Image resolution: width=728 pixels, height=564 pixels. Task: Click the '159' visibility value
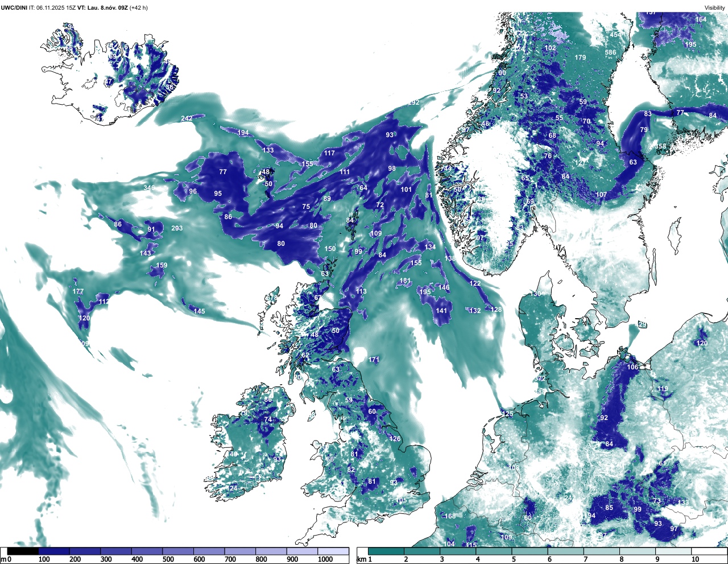click(162, 265)
